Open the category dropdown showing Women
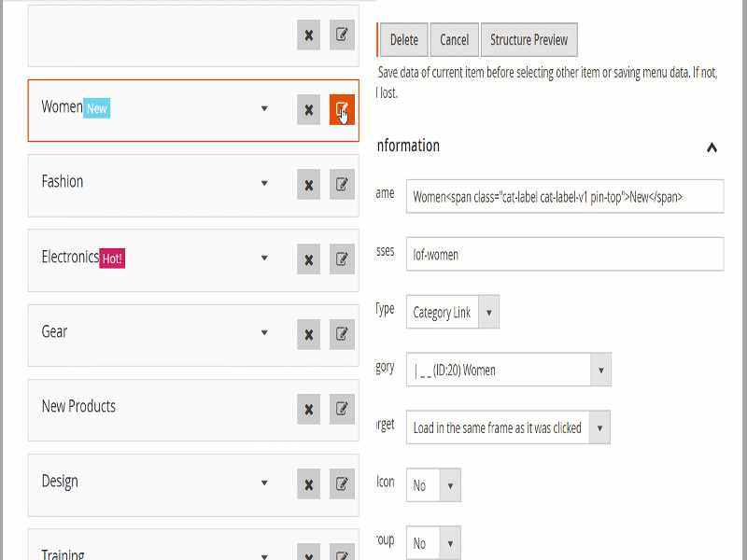 point(600,371)
